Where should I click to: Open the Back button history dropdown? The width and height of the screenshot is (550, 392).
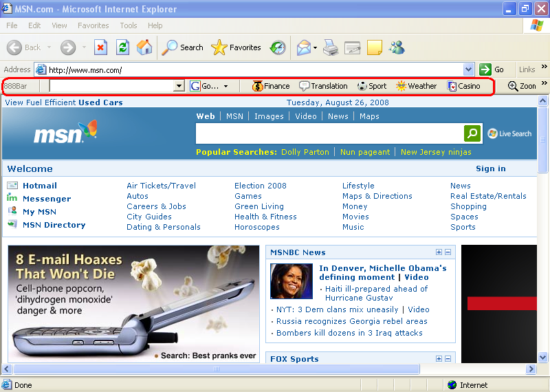coord(49,47)
